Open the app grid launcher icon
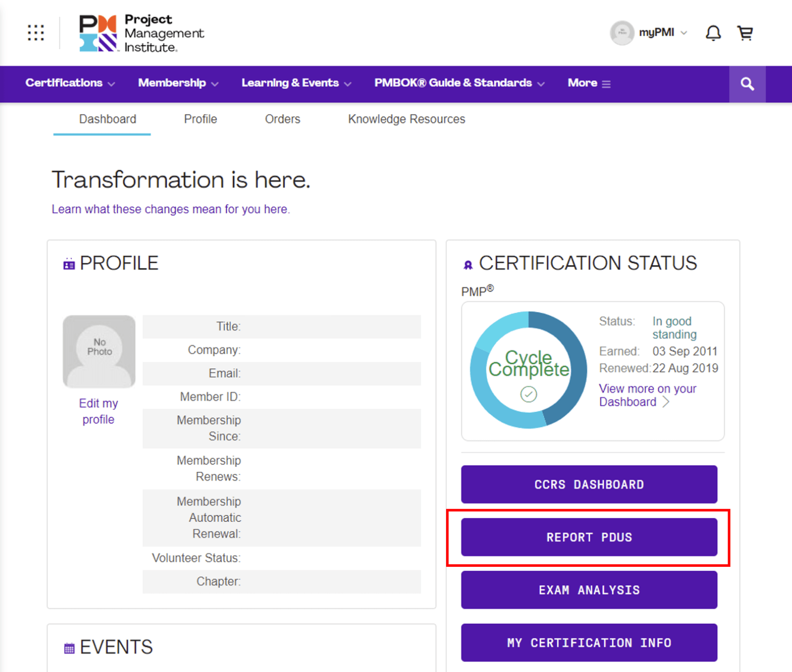 36,33
